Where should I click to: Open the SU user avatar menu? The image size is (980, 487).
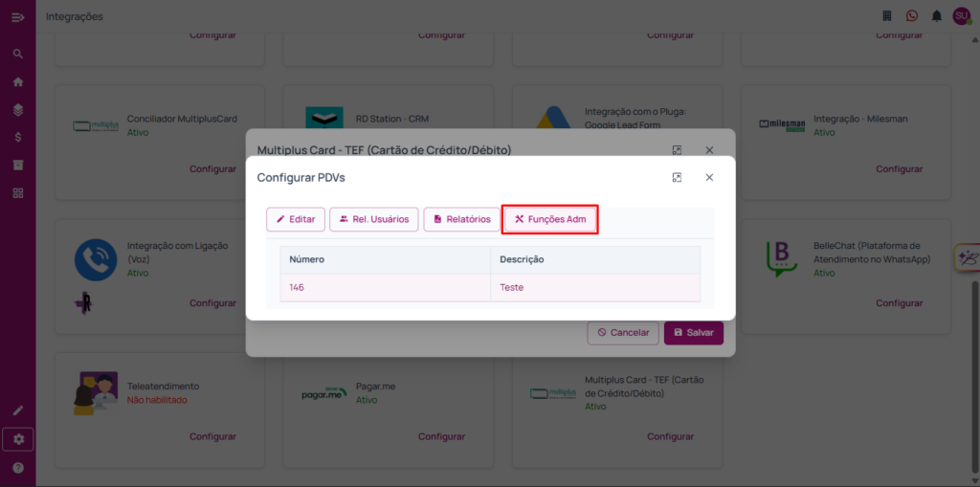tap(961, 16)
